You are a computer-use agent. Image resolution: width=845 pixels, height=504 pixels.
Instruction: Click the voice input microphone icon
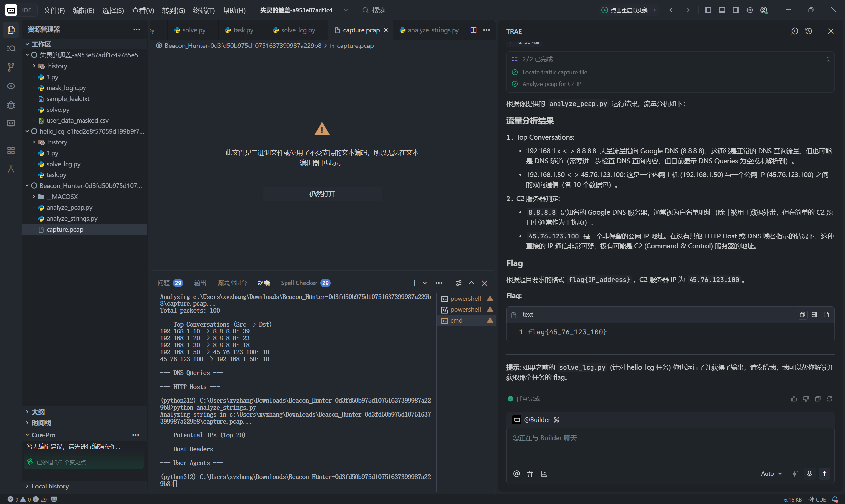(x=809, y=473)
